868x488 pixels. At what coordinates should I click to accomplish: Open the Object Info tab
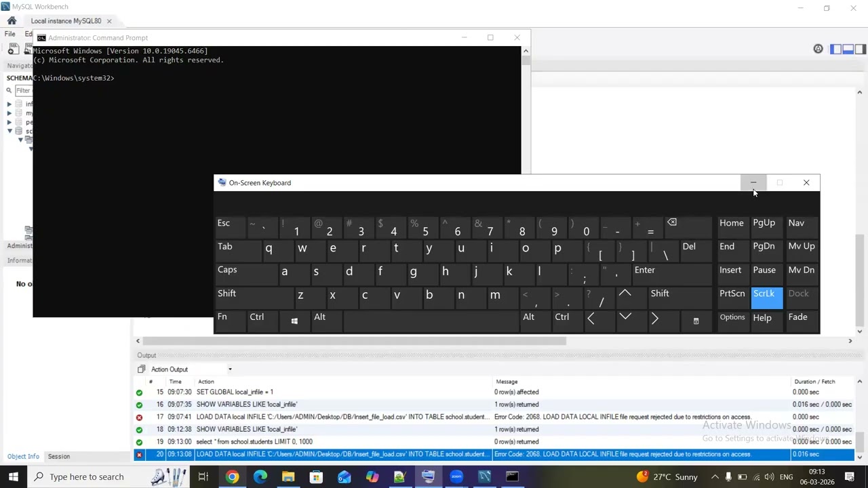point(23,456)
